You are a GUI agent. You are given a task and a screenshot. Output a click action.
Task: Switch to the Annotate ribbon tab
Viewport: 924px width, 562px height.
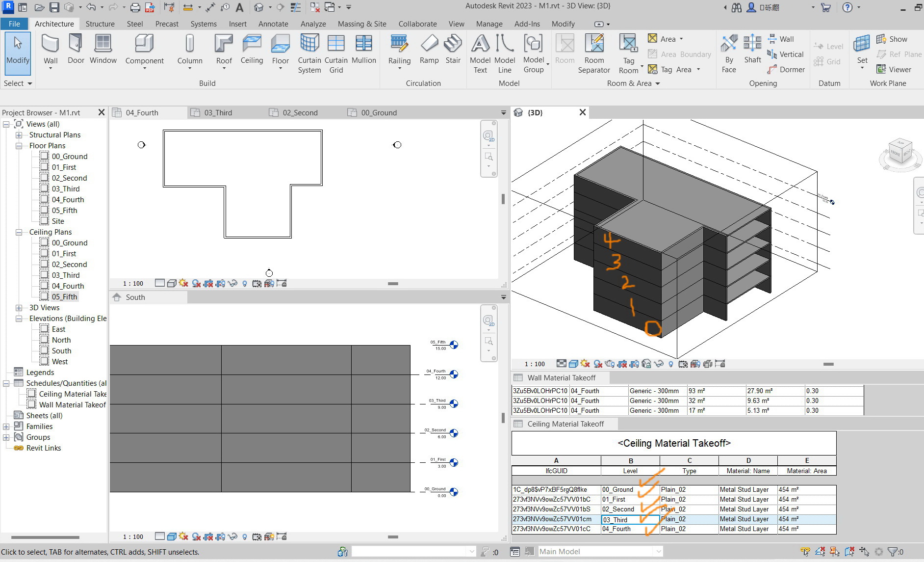pyautogui.click(x=273, y=24)
